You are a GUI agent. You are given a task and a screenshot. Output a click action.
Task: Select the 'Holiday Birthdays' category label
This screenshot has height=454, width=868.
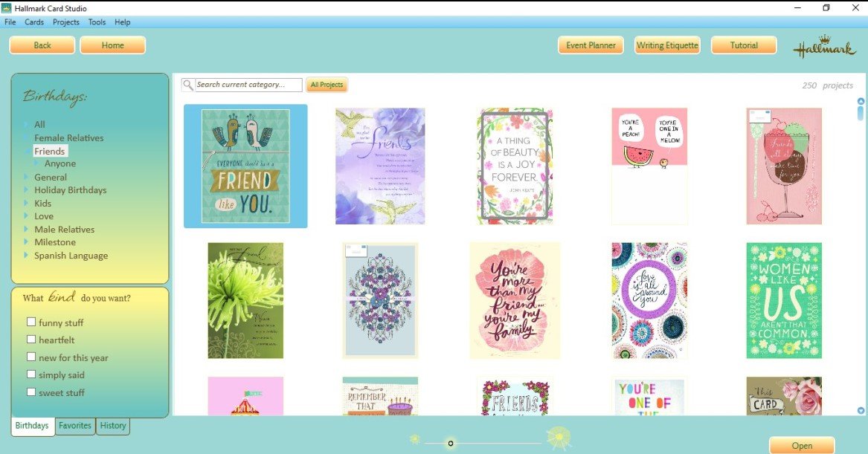tap(71, 189)
